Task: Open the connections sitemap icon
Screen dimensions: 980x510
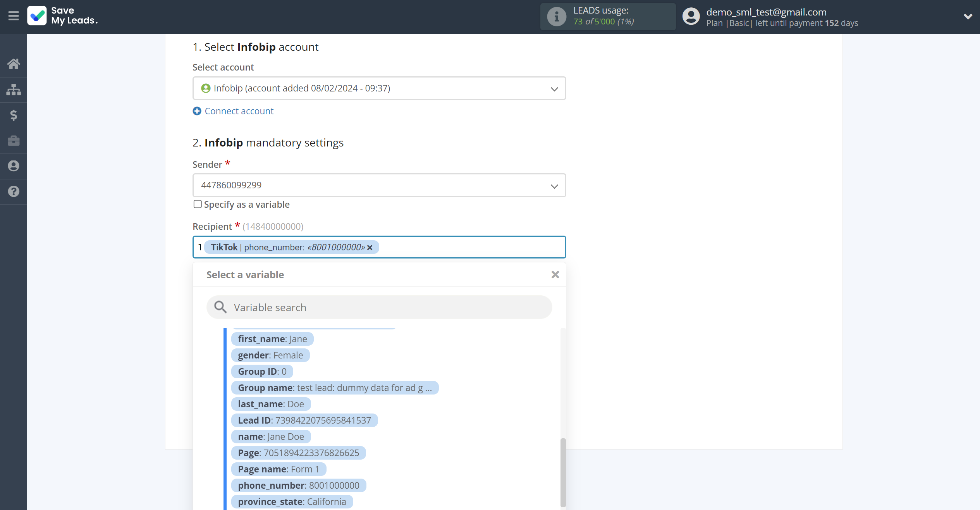Action: point(14,90)
